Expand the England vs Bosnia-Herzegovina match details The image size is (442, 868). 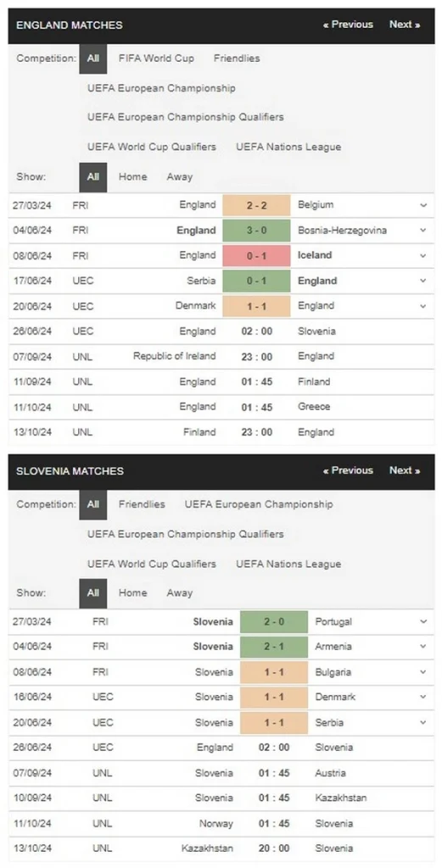[x=423, y=231]
